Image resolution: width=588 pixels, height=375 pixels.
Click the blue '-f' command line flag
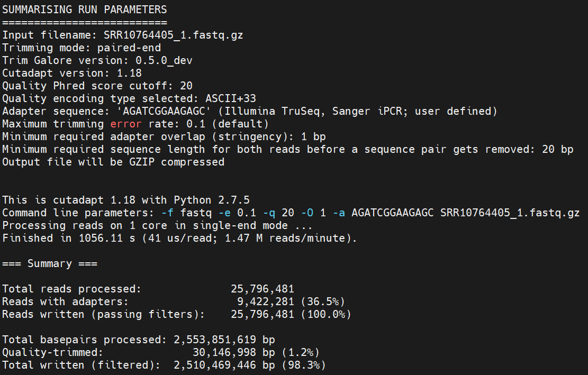pos(167,213)
